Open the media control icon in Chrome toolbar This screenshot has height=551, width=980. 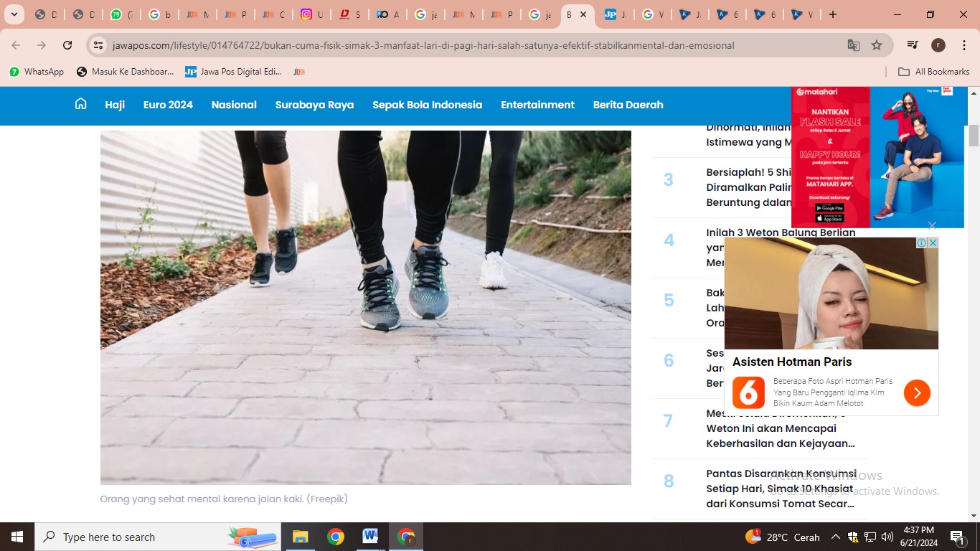[x=913, y=45]
